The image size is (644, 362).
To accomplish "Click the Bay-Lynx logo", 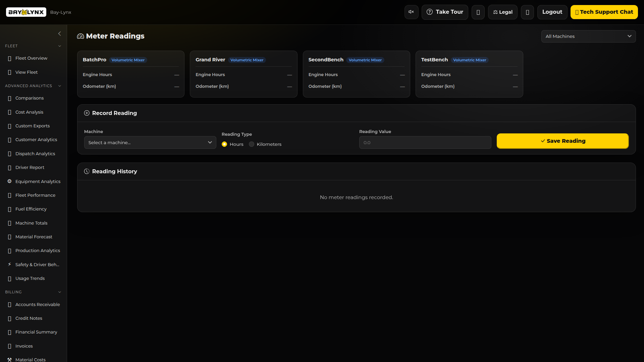I will click(x=26, y=12).
